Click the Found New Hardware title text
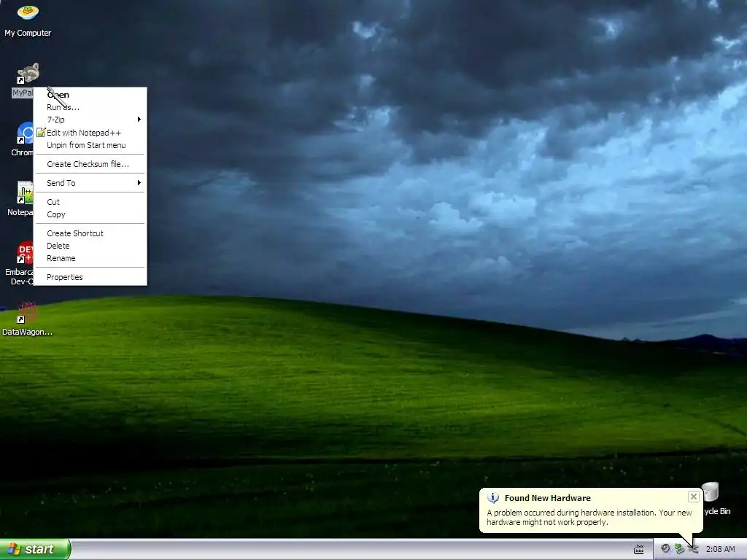Screen dimensions: 747x560 tap(547, 498)
